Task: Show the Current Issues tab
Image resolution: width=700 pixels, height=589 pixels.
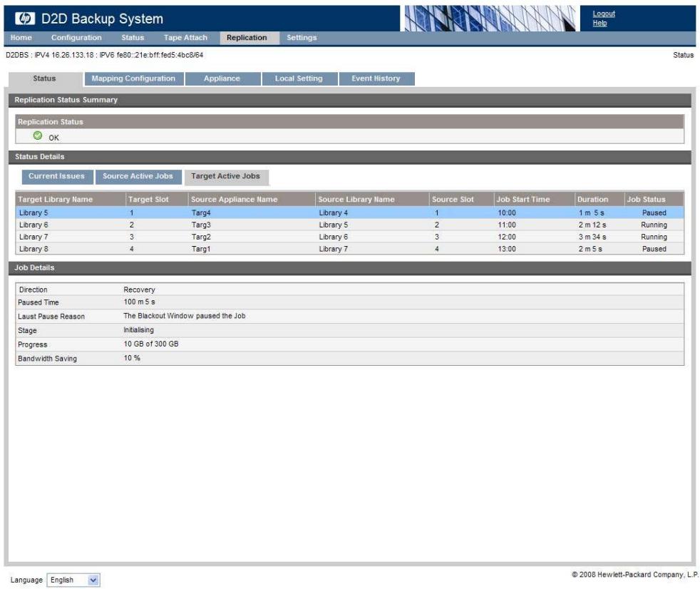Action: pos(57,176)
